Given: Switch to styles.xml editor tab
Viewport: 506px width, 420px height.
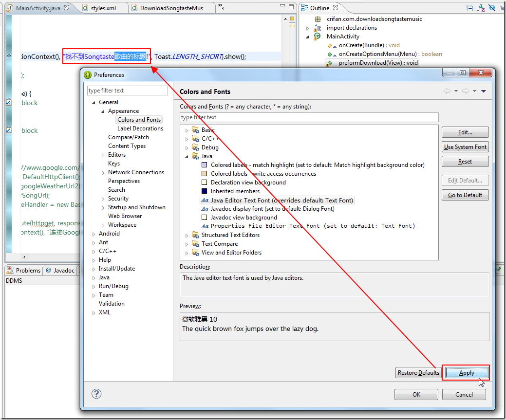Looking at the screenshot, I should coord(103,8).
